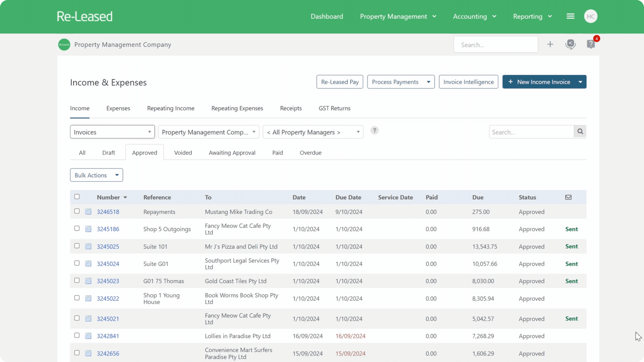Switch to the Expenses tab

[118, 108]
